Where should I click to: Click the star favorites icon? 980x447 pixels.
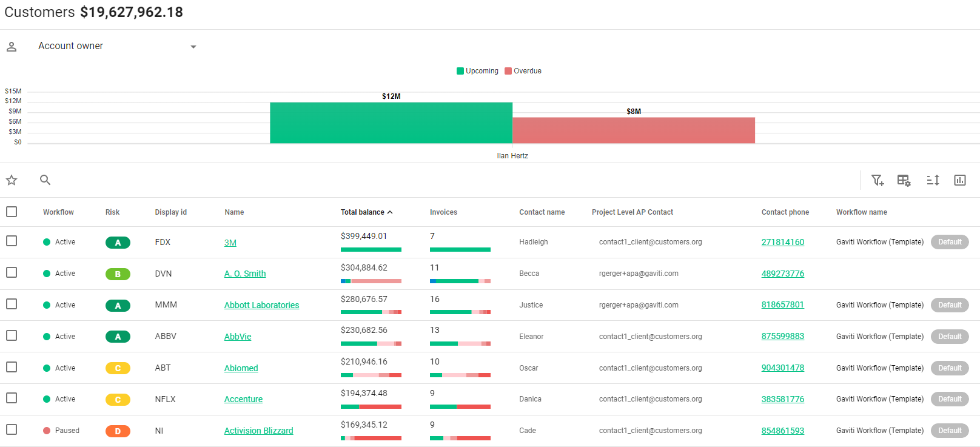tap(12, 180)
